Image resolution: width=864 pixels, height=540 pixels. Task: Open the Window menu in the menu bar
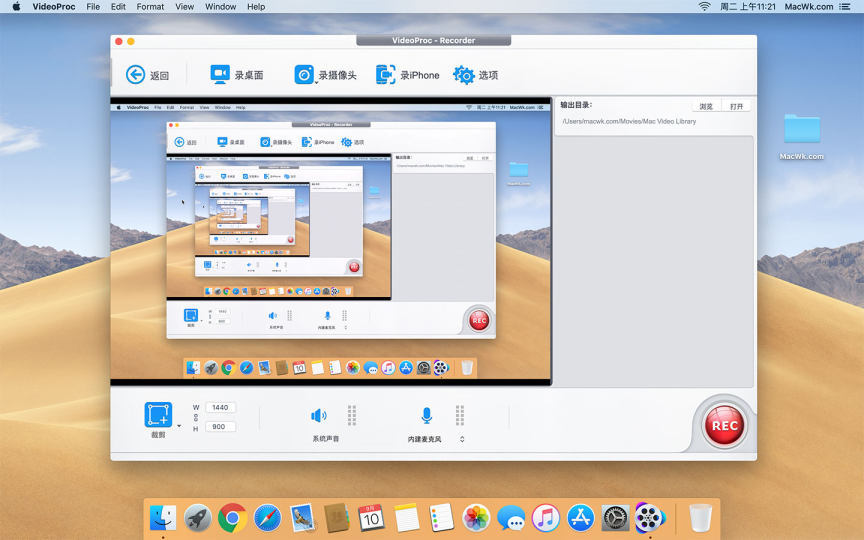tap(220, 7)
